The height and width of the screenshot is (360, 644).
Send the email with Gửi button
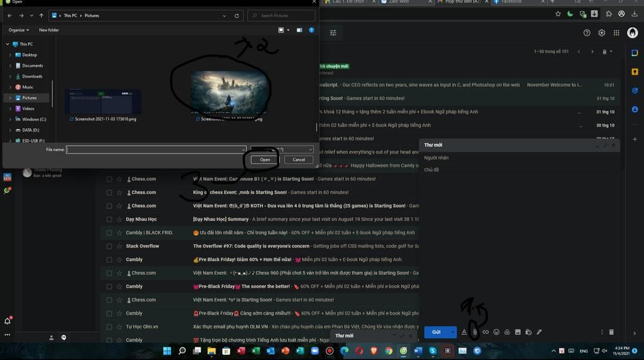(x=436, y=332)
